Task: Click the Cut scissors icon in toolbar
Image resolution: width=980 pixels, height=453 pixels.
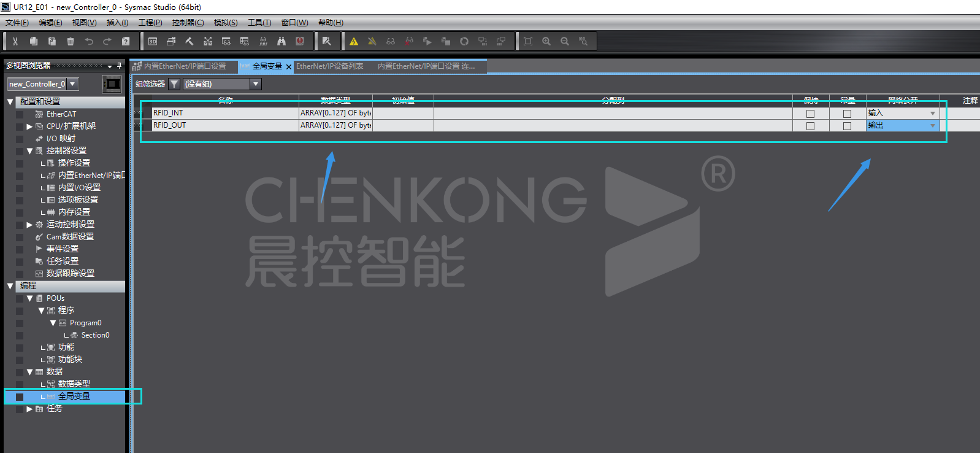Action: [x=15, y=41]
